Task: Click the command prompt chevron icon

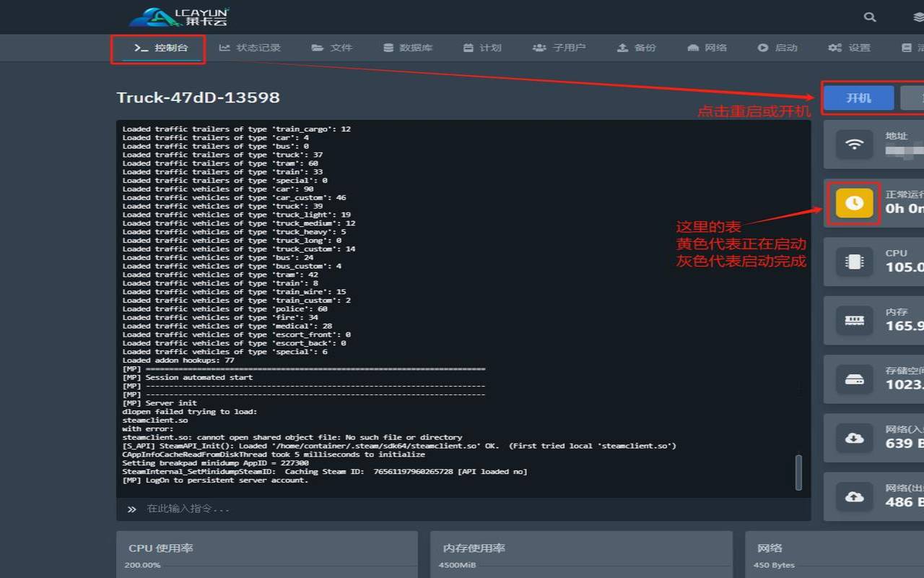Action: tap(131, 509)
